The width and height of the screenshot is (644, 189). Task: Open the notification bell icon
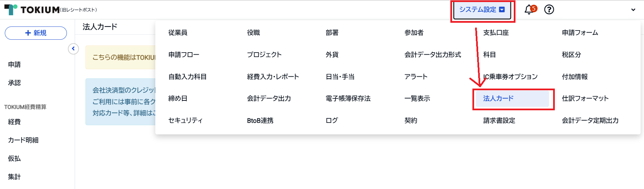click(x=529, y=10)
